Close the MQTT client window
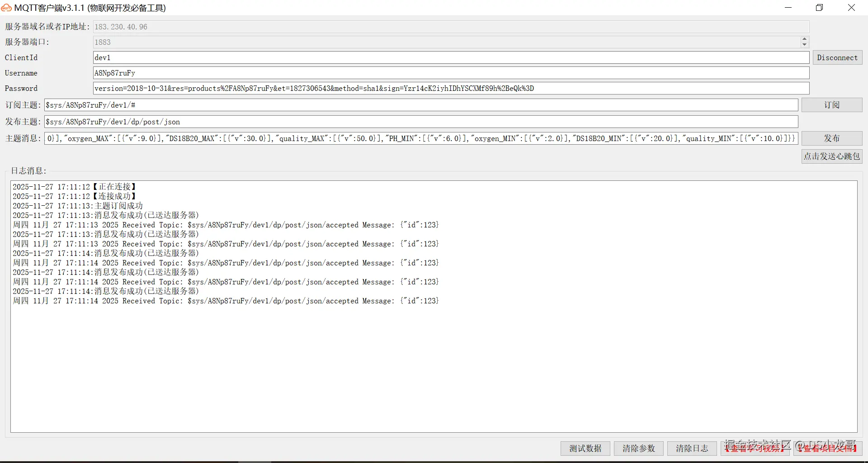868x463 pixels. tap(851, 8)
